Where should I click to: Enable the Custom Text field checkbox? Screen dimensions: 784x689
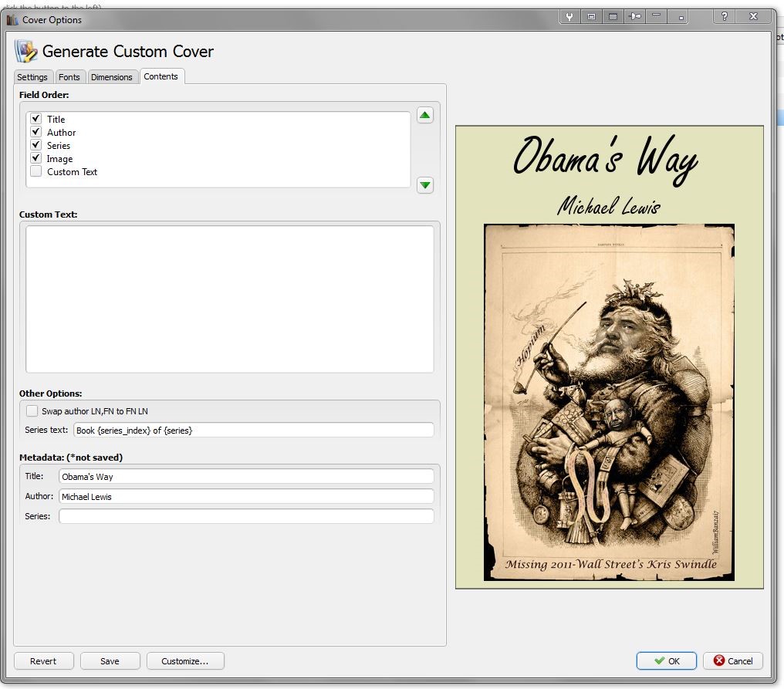coord(35,171)
